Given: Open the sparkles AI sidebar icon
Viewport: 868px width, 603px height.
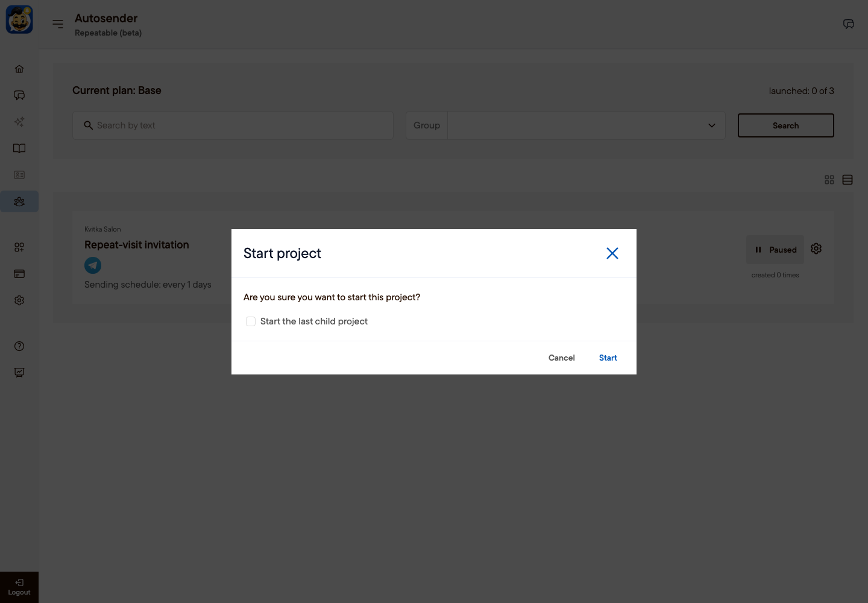Looking at the screenshot, I should [19, 122].
